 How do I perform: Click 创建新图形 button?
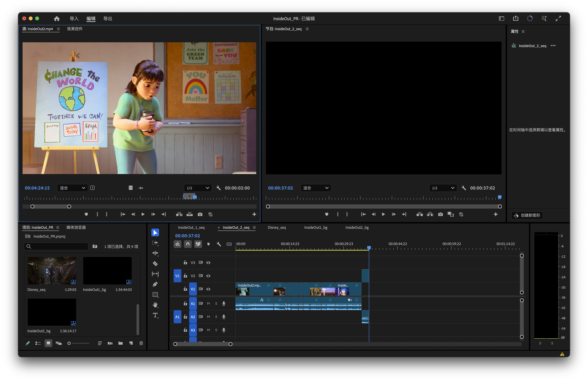tap(527, 215)
